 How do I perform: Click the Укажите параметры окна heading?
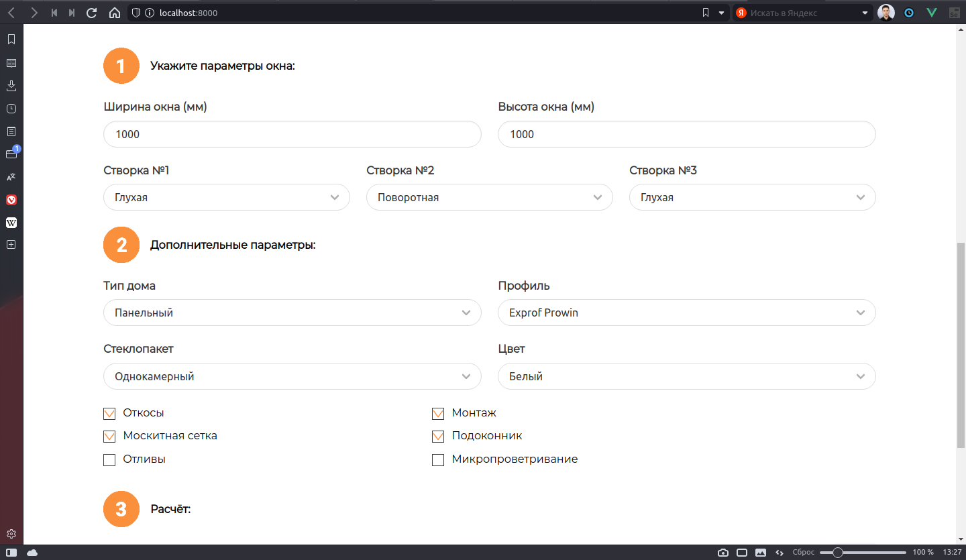pyautogui.click(x=223, y=66)
